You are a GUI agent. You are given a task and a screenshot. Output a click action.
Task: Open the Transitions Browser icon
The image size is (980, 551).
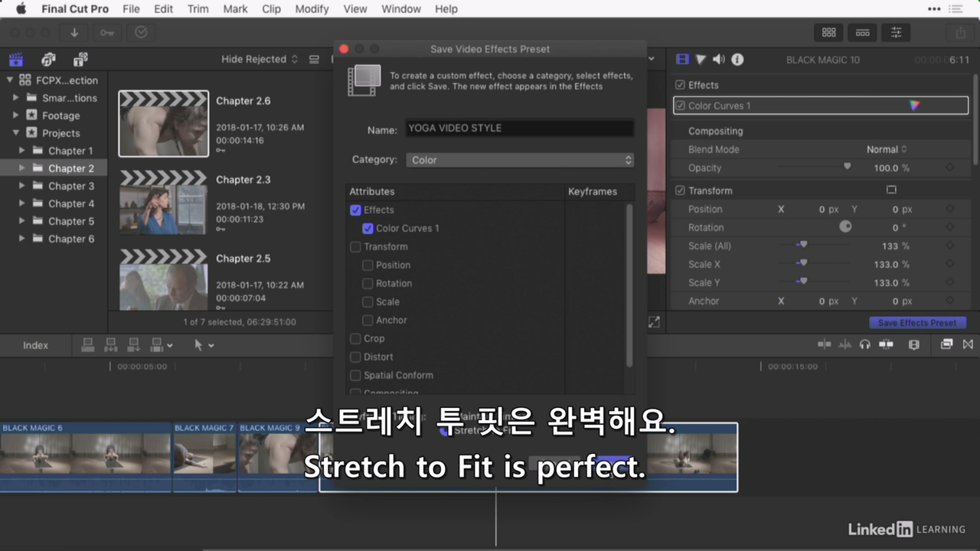click(968, 344)
